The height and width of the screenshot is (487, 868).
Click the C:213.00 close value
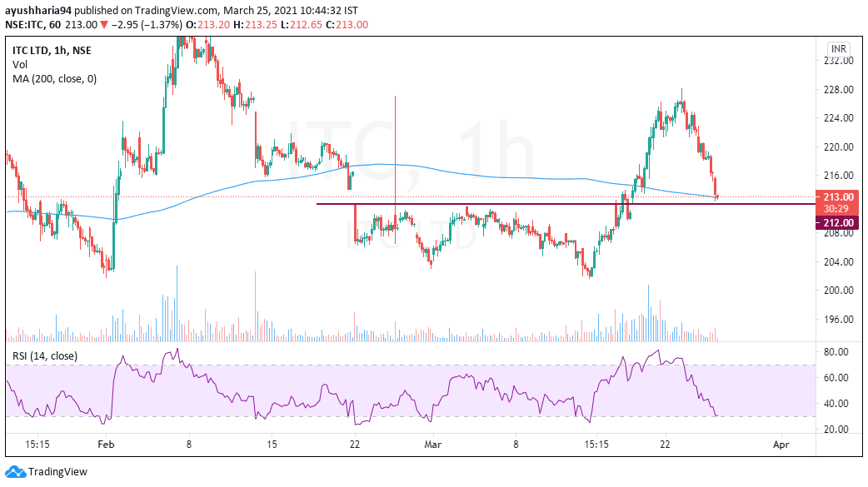[x=347, y=25]
